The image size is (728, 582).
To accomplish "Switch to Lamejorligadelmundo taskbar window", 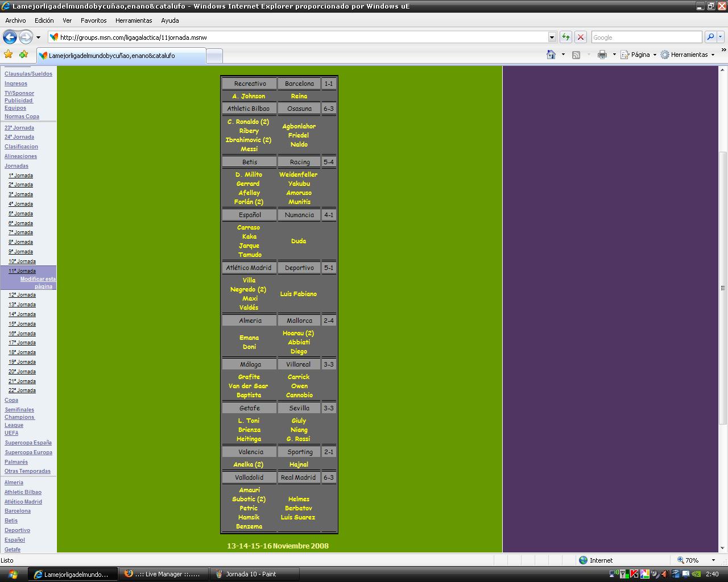I will point(73,574).
